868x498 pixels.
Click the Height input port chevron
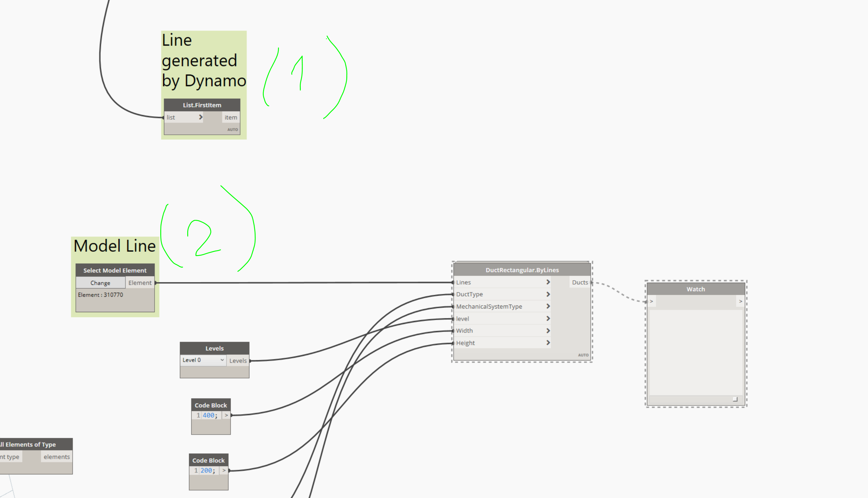[x=548, y=343]
